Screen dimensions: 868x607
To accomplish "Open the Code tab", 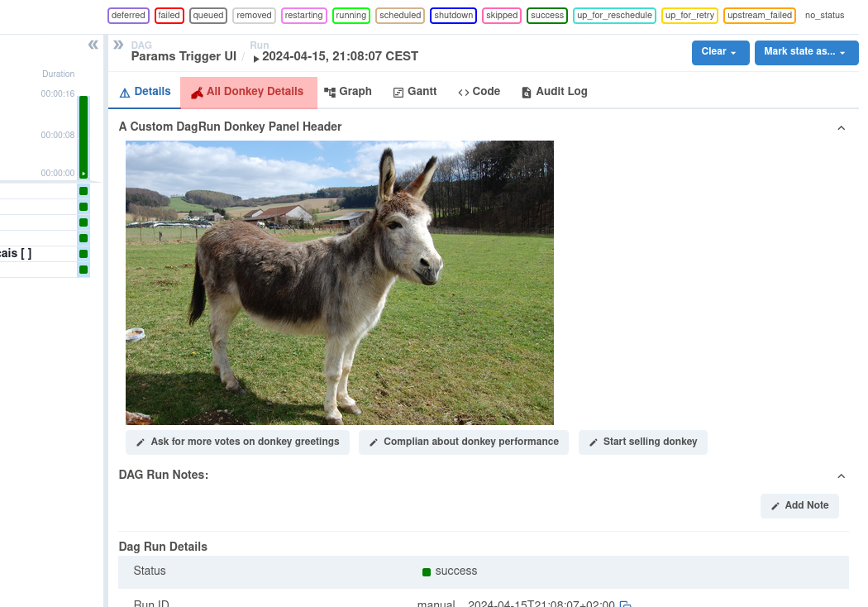I will [x=479, y=92].
